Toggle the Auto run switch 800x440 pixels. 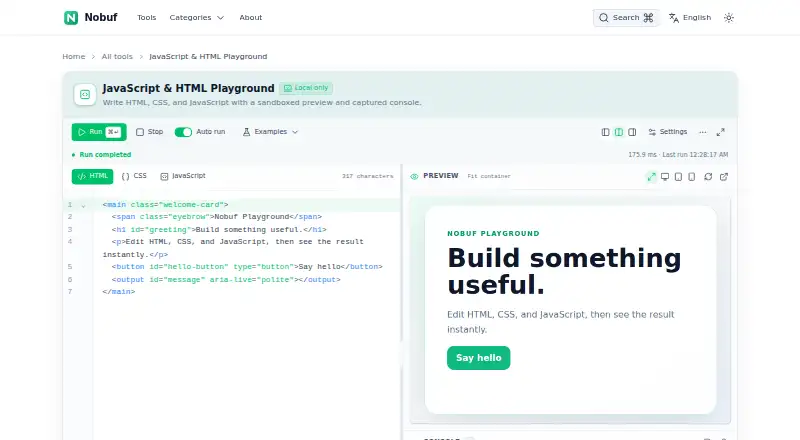click(183, 132)
